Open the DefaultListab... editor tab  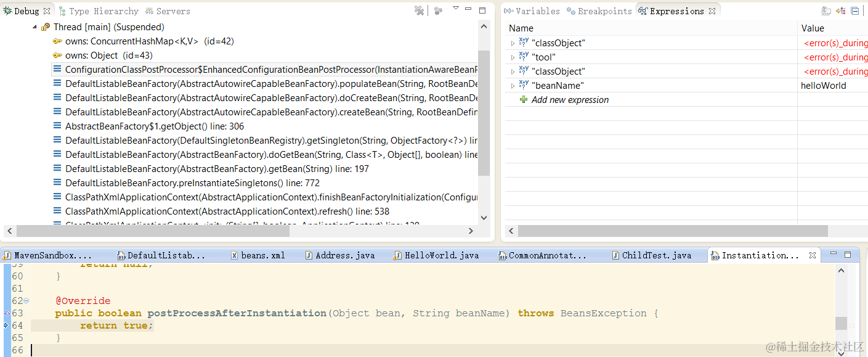point(161,255)
